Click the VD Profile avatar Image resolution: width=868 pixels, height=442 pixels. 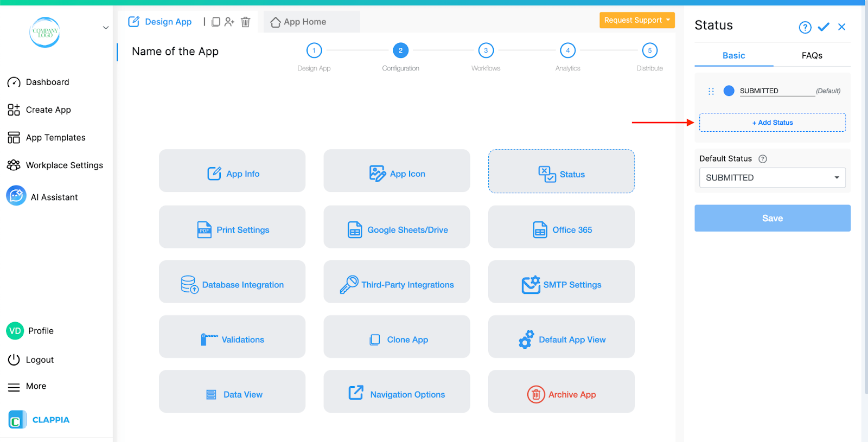click(x=15, y=331)
